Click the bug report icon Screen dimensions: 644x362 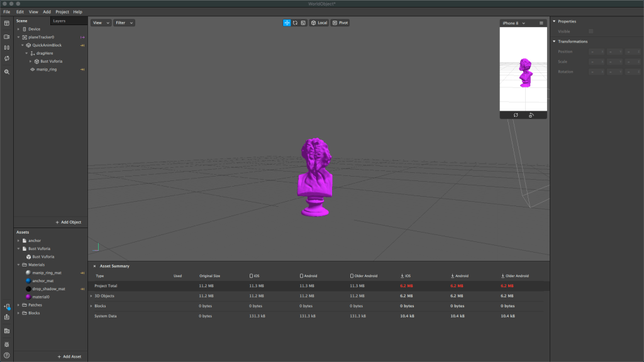click(x=7, y=344)
